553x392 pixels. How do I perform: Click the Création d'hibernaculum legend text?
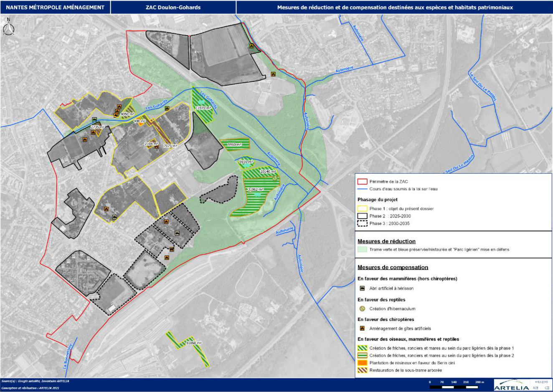(x=392, y=309)
